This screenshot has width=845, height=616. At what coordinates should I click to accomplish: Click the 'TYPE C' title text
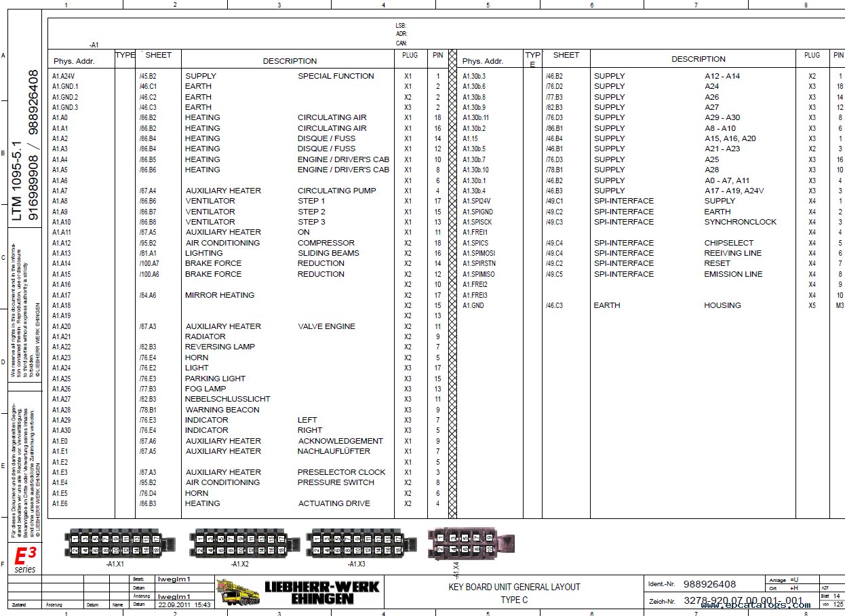pos(515,600)
